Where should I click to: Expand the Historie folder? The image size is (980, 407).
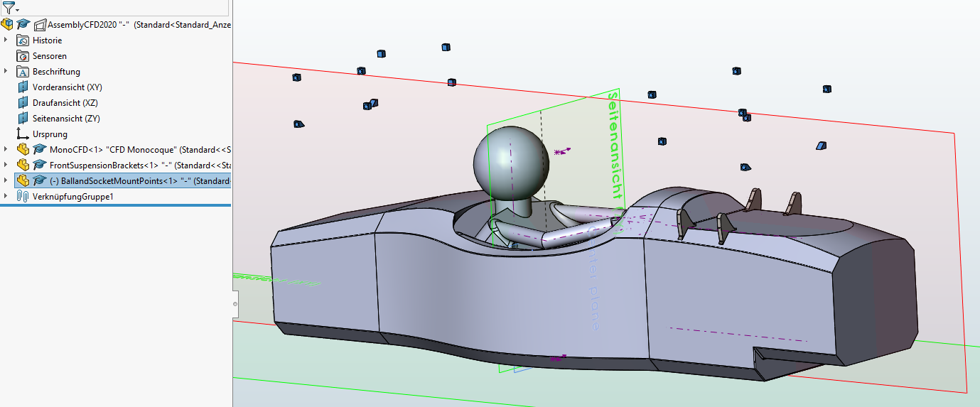6,40
